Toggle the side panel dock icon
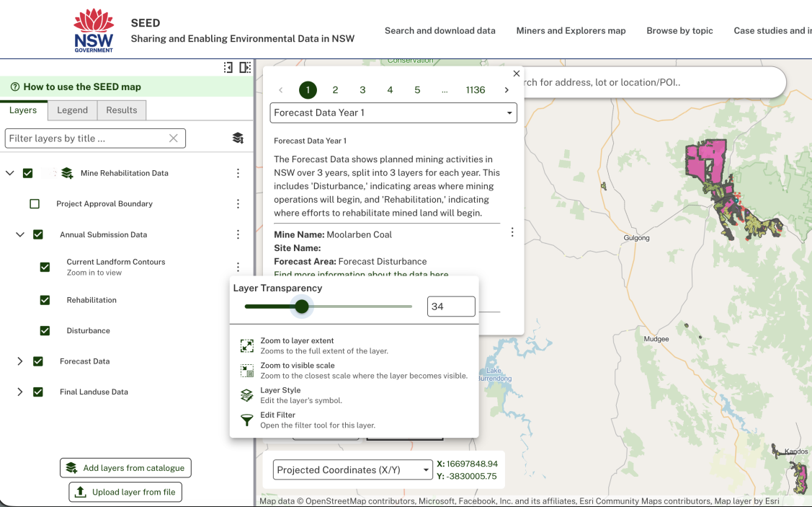Viewport: 812px width, 507px height. (245, 67)
